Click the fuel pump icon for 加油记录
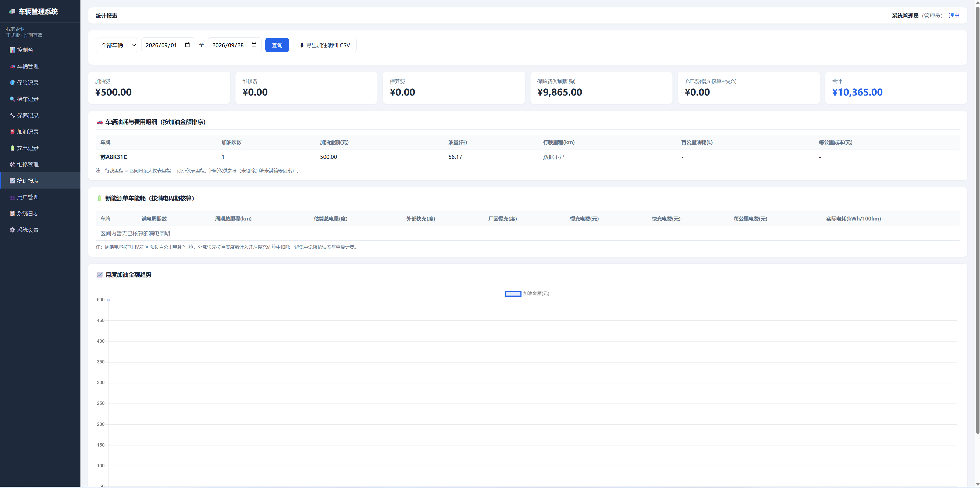This screenshot has height=488, width=980. [x=12, y=132]
